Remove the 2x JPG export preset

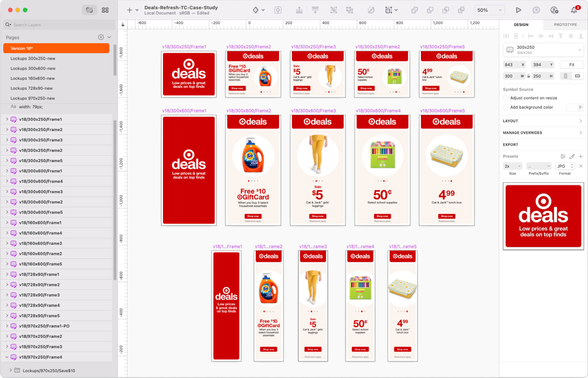point(581,166)
